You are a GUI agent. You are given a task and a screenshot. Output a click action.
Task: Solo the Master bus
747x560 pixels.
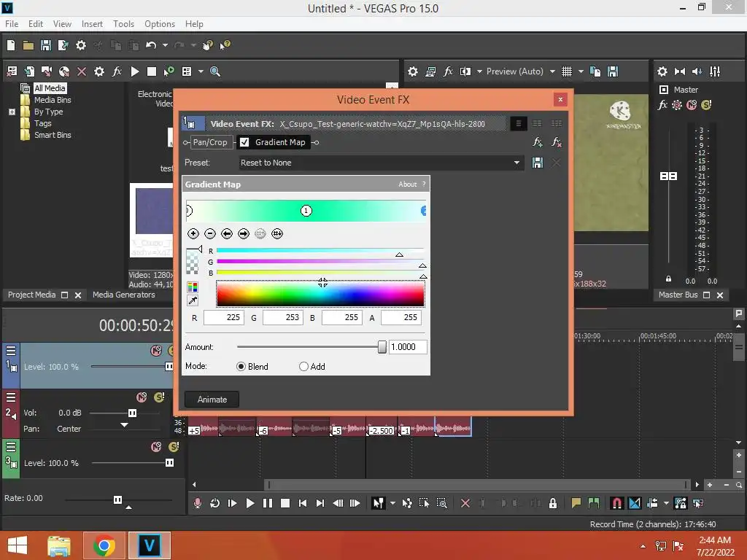tap(706, 105)
